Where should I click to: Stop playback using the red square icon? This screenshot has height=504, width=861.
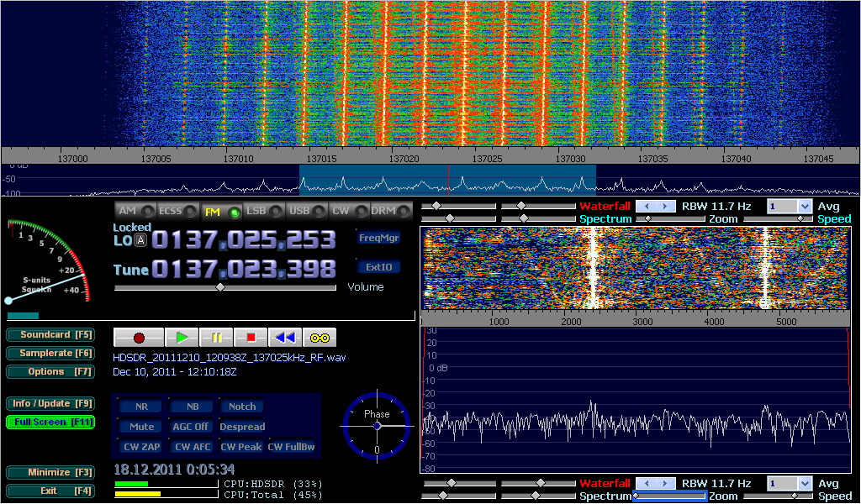click(x=251, y=338)
